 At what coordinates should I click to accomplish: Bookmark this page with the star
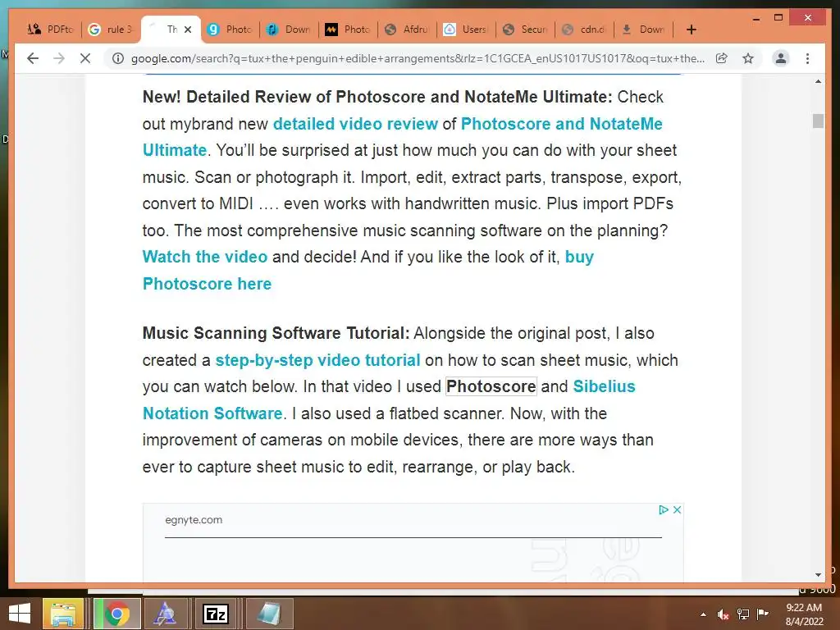[x=748, y=58]
